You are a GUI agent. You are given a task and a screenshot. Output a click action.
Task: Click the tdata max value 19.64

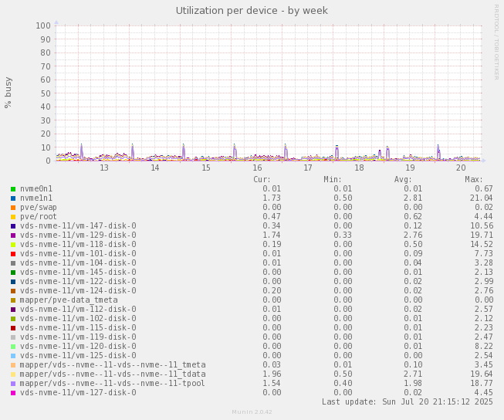[x=481, y=374]
